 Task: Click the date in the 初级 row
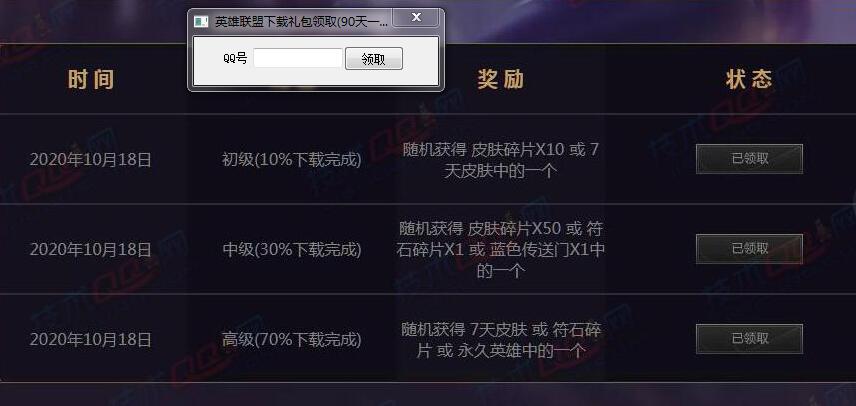[x=91, y=159]
